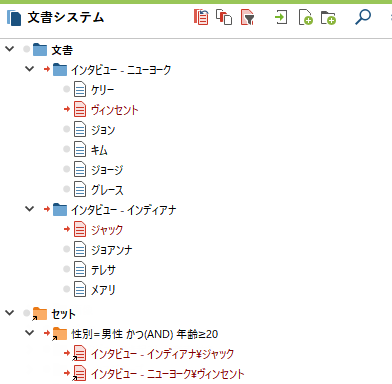This screenshot has height=384, width=392.
Task: Activate ジョージ via its gray circle
Action: click(67, 169)
